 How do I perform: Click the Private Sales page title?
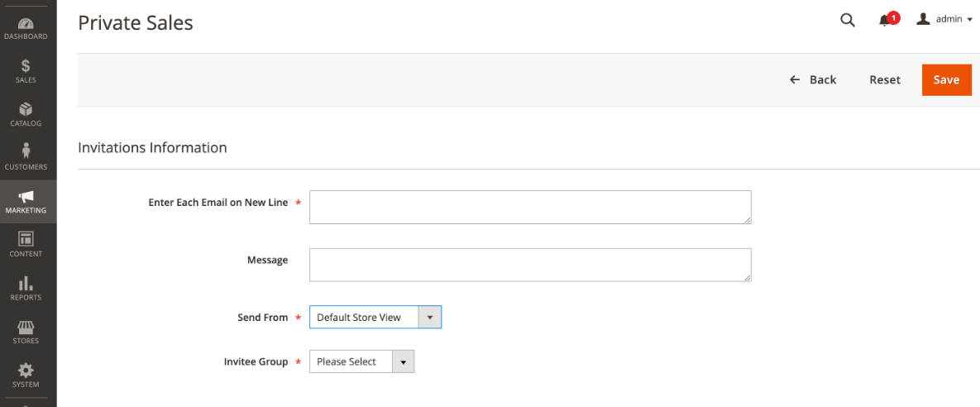136,23
